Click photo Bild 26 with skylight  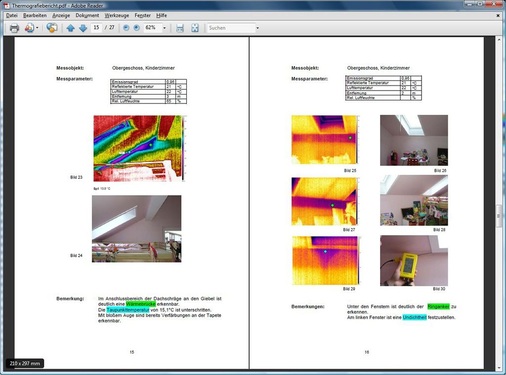pos(414,140)
